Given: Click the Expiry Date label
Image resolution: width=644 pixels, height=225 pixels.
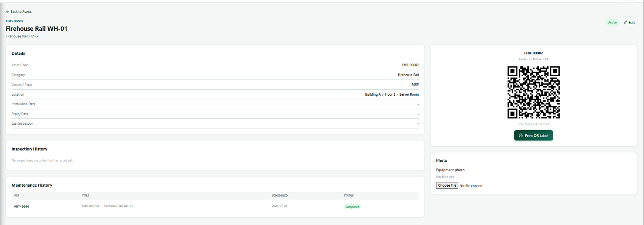Looking at the screenshot, I should (20, 114).
